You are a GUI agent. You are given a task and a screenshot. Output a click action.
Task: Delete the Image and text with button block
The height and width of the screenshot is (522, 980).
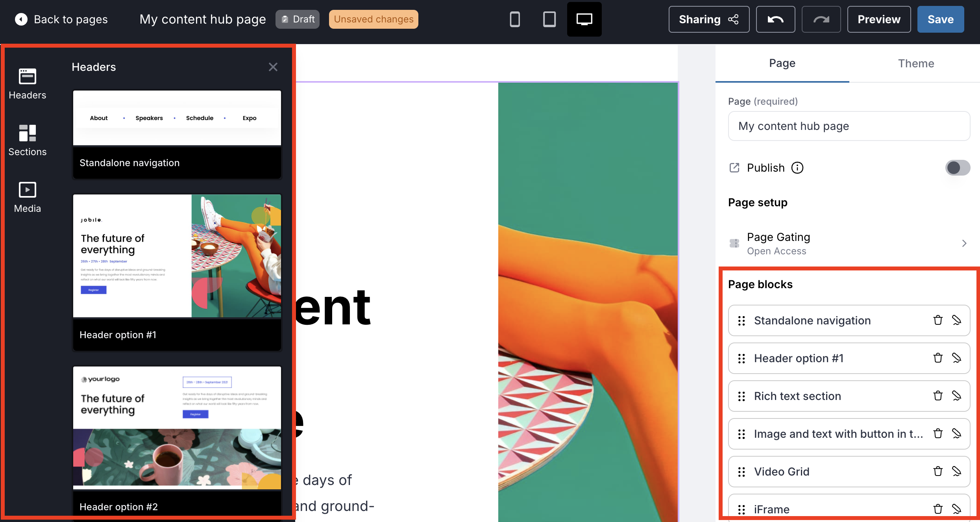[938, 434]
